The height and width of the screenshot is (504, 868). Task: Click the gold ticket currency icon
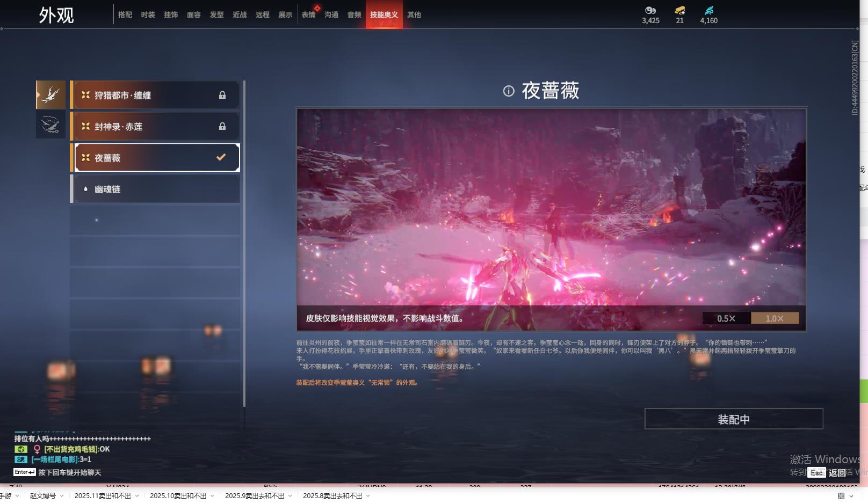click(x=680, y=10)
